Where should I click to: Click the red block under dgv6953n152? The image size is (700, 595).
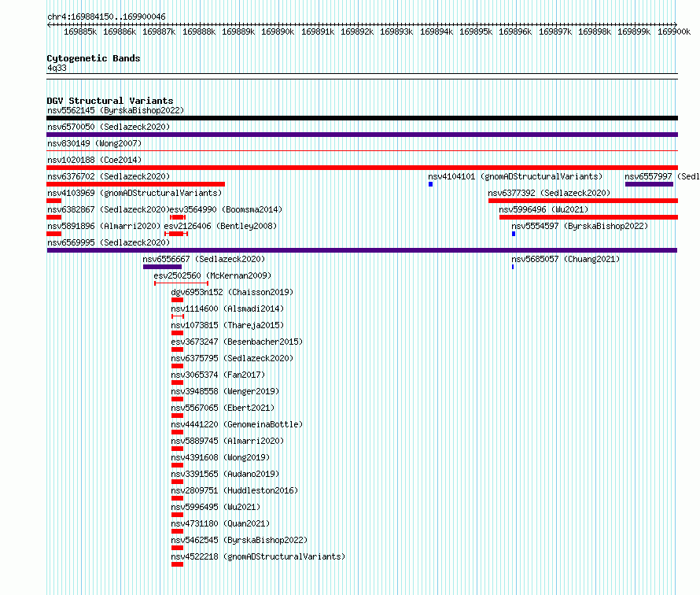pyautogui.click(x=177, y=300)
